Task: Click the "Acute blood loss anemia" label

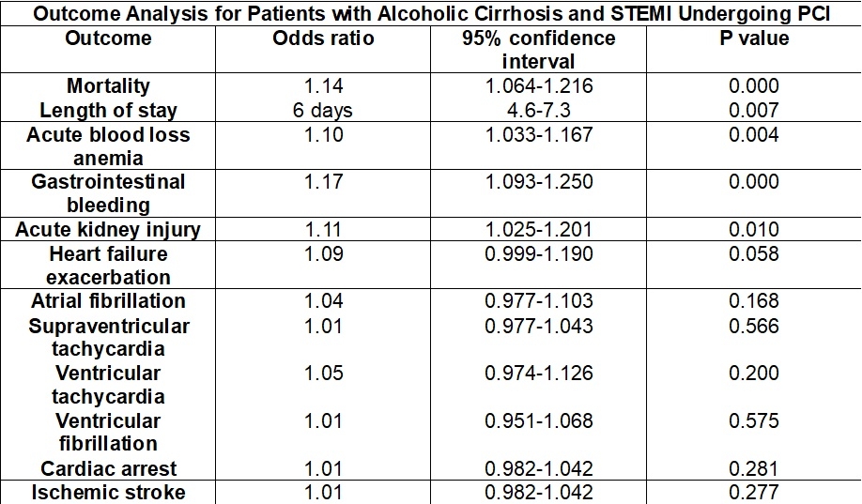Action: point(108,146)
